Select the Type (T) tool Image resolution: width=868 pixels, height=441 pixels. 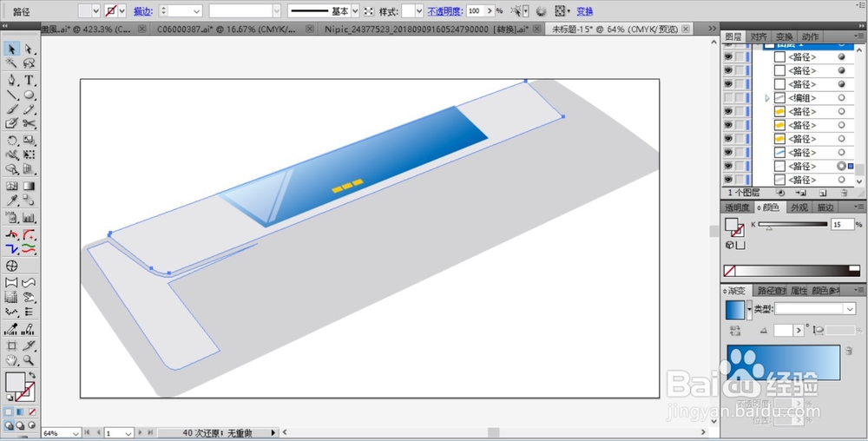29,81
